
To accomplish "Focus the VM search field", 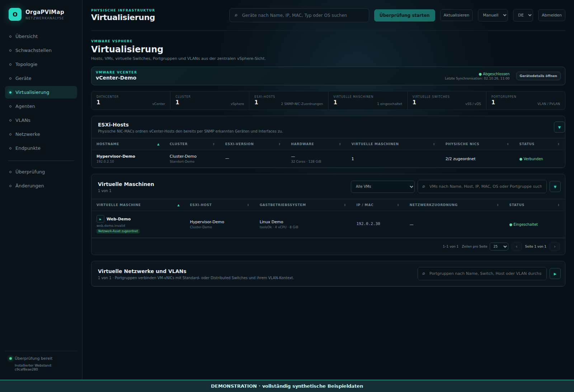I will pos(482,187).
